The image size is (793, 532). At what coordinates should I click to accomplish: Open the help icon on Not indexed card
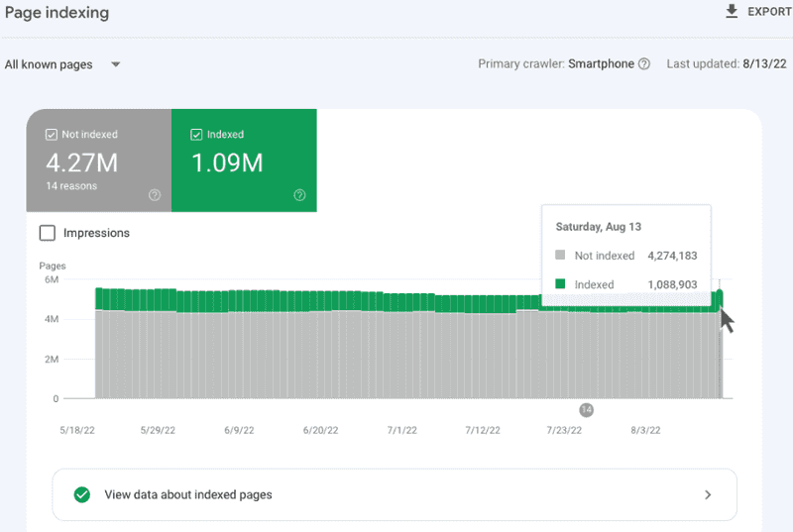155,195
